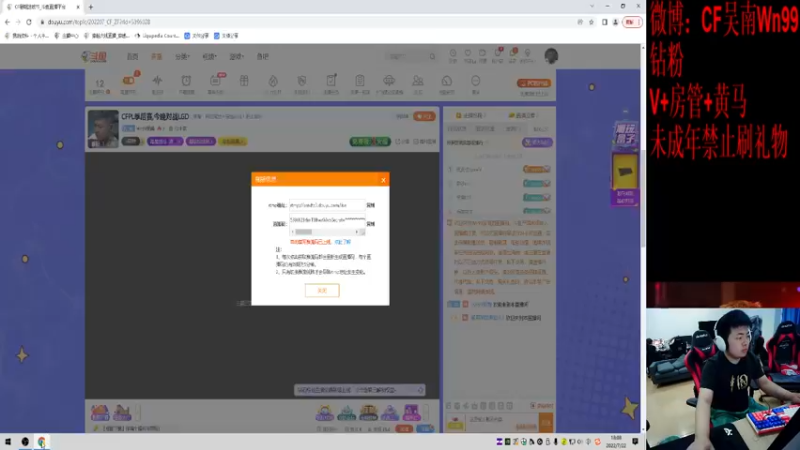Copy the stream key with 复制 button
Image resolution: width=800 pixels, height=450 pixels.
coord(371,224)
